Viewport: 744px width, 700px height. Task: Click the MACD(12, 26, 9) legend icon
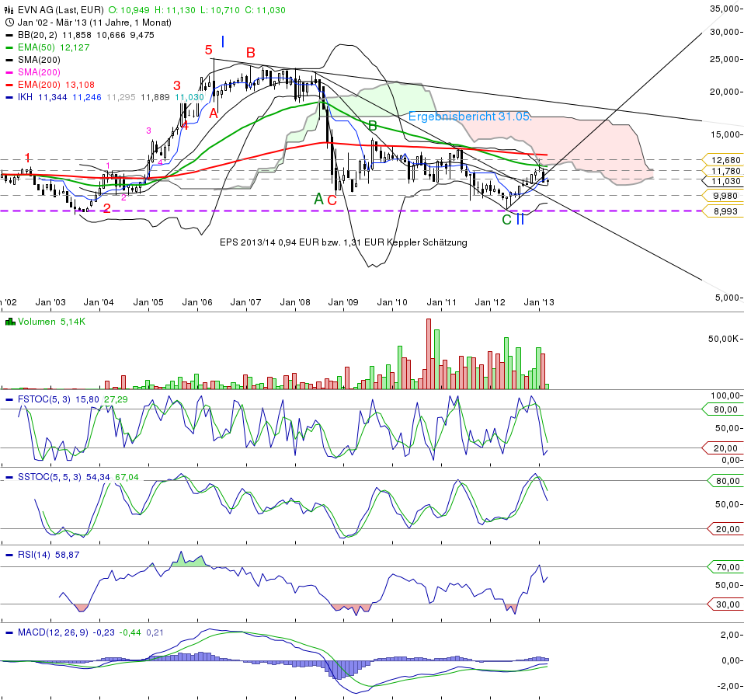coord(9,632)
